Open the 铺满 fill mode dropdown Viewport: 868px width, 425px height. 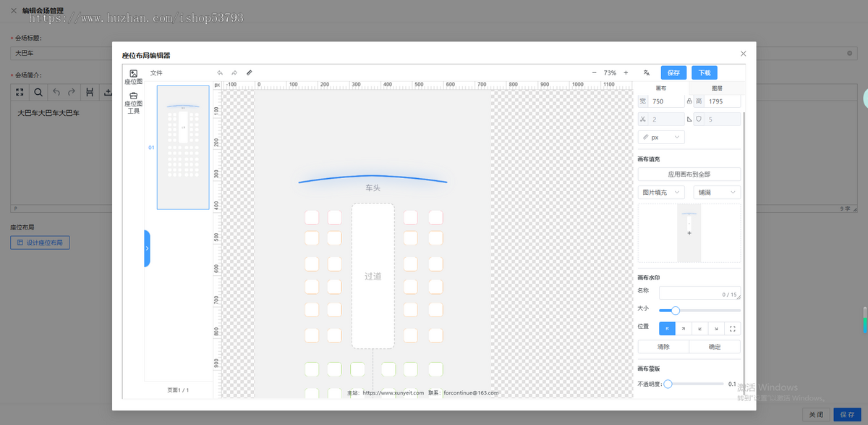(717, 193)
